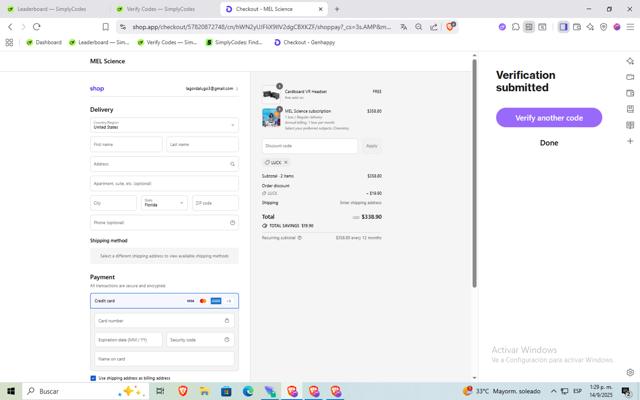The height and width of the screenshot is (400, 640).
Task: Click the card number lock icon
Action: tap(227, 320)
